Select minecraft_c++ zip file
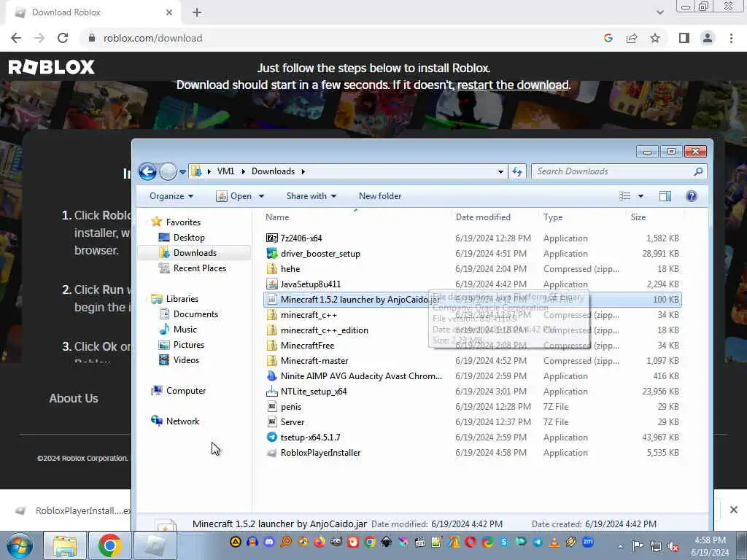This screenshot has width=747, height=560. click(309, 315)
